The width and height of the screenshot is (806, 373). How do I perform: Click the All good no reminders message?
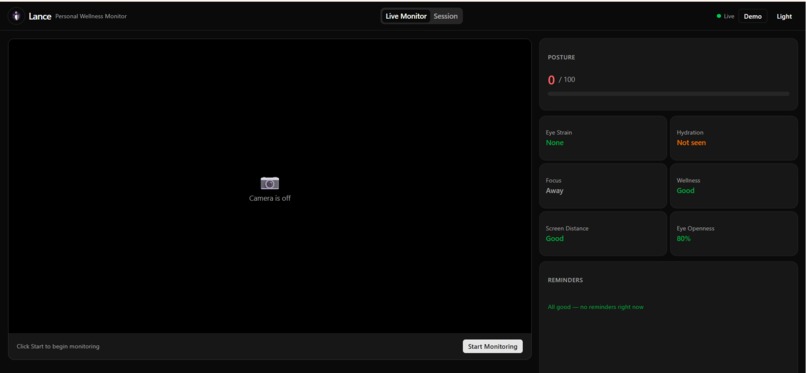pos(596,307)
